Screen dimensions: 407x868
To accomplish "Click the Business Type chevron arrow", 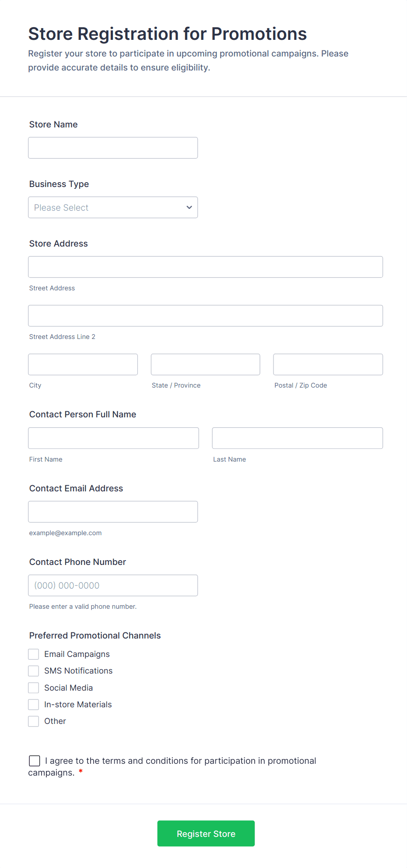I will coord(189,208).
